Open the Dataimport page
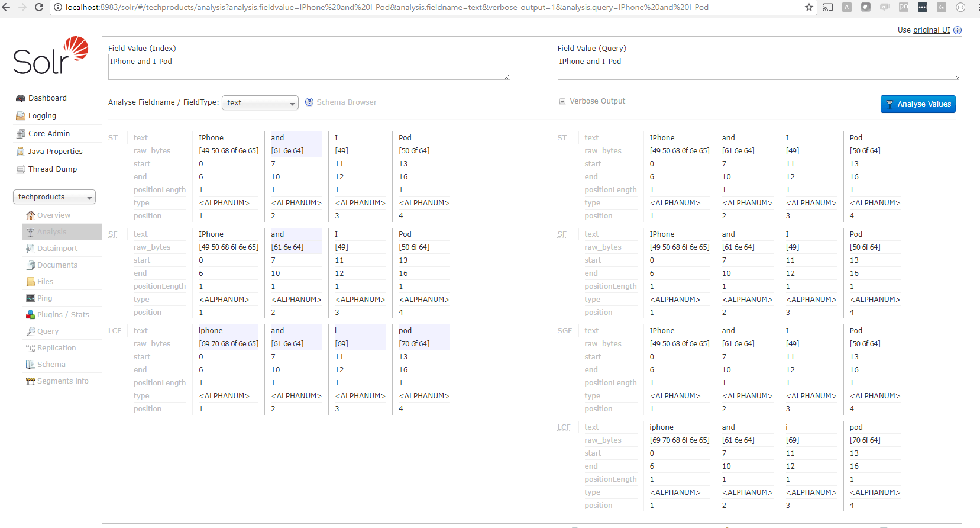Image resolution: width=980 pixels, height=528 pixels. tap(57, 249)
